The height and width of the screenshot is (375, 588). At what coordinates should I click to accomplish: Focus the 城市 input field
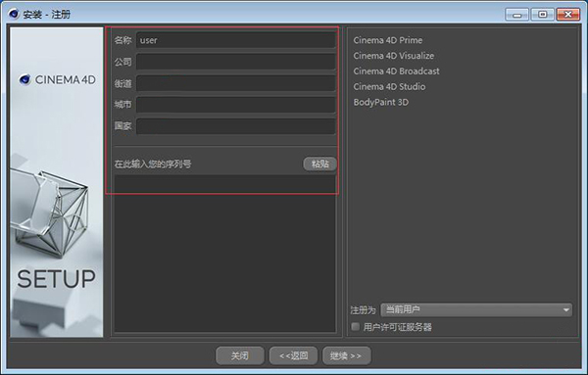(236, 105)
